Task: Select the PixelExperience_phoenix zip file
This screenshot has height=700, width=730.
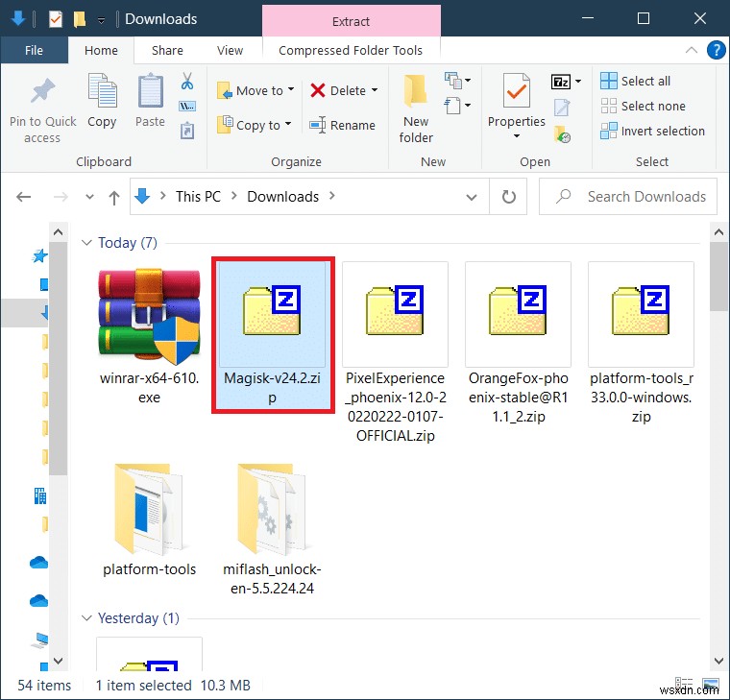Action: pyautogui.click(x=396, y=352)
